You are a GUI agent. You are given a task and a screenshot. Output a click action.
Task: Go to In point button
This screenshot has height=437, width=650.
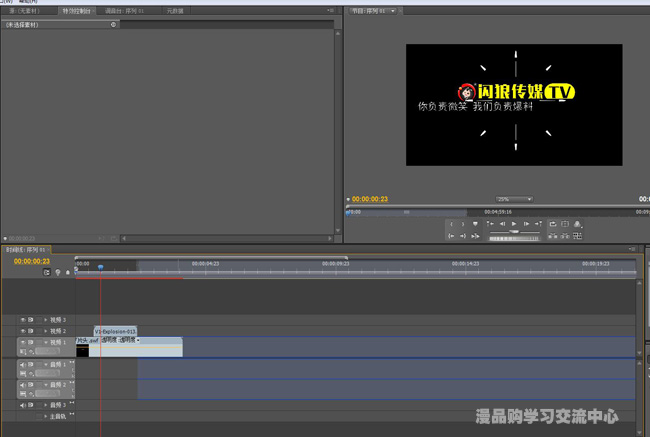tap(451, 236)
